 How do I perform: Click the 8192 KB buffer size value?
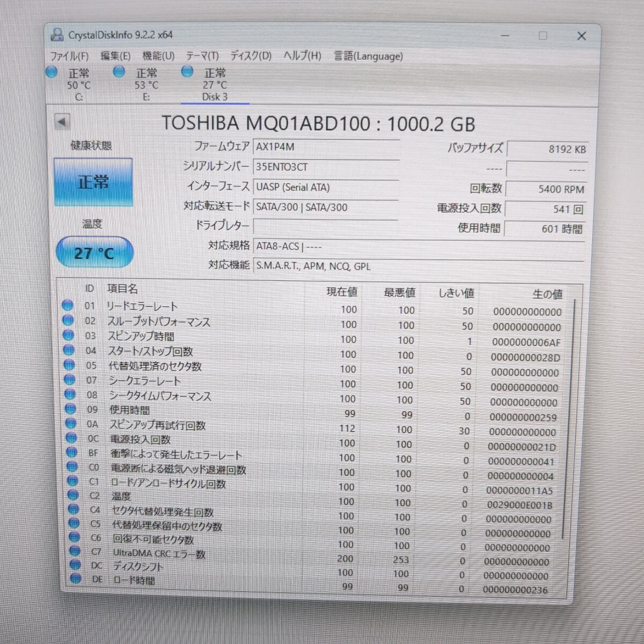click(546, 149)
